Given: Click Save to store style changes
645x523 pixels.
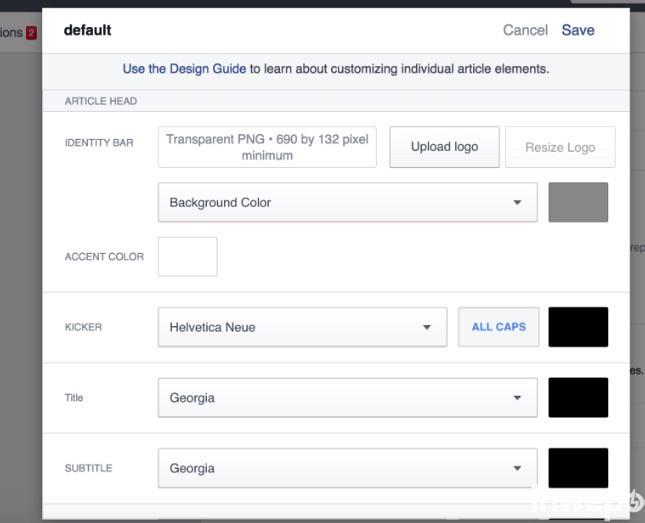Looking at the screenshot, I should [x=578, y=30].
